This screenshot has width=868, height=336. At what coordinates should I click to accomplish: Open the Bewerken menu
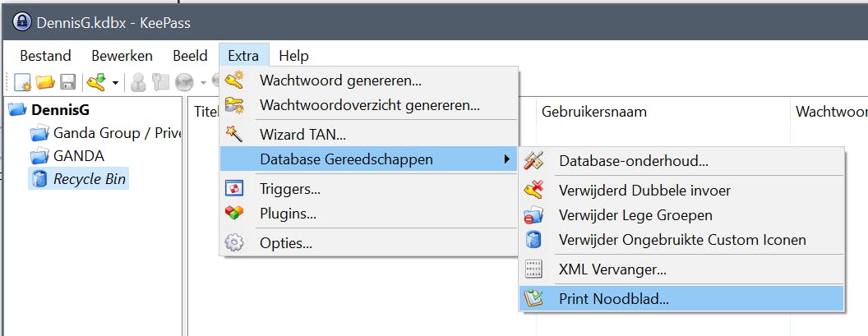(122, 56)
